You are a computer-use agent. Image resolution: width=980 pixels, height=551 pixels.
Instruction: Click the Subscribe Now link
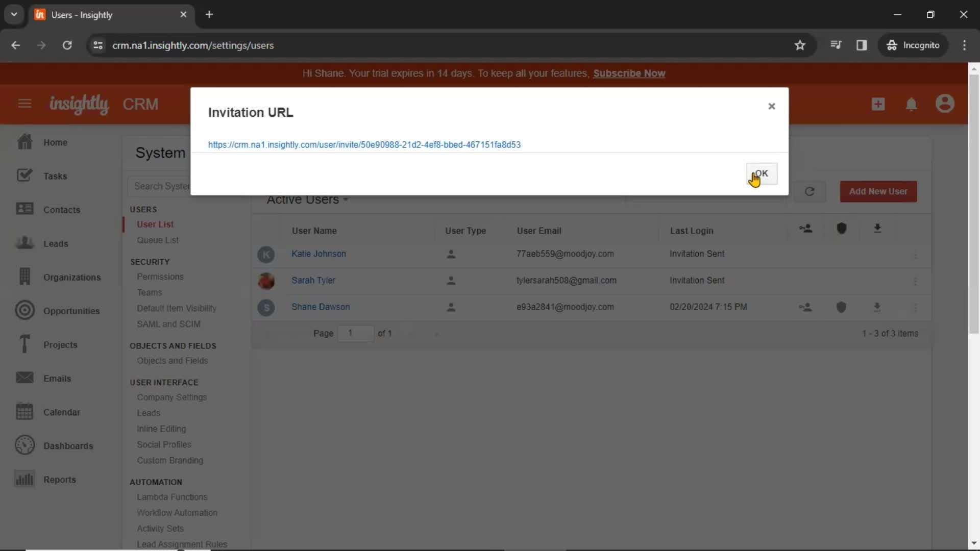(629, 73)
